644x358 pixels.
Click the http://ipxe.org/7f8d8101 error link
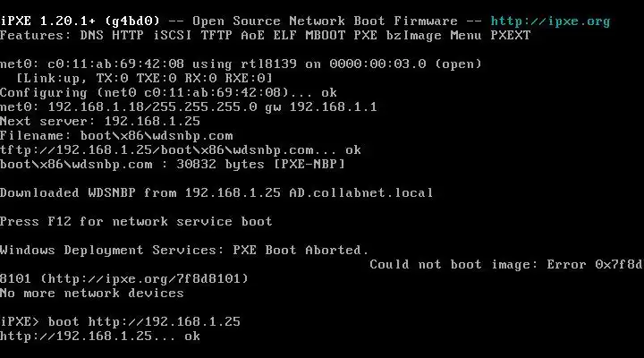(x=144, y=279)
